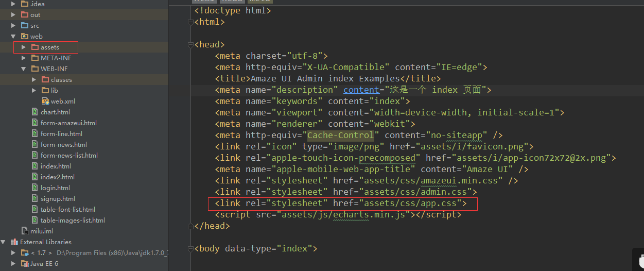Click the JDK 1.7 library icon
This screenshot has height=271, width=644.
pyautogui.click(x=25, y=252)
